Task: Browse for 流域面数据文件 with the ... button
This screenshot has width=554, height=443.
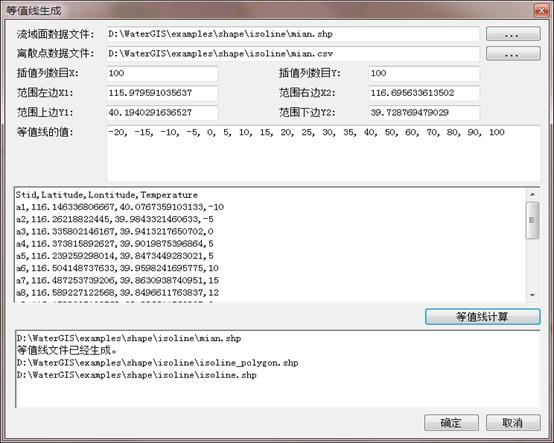Action: (x=513, y=34)
